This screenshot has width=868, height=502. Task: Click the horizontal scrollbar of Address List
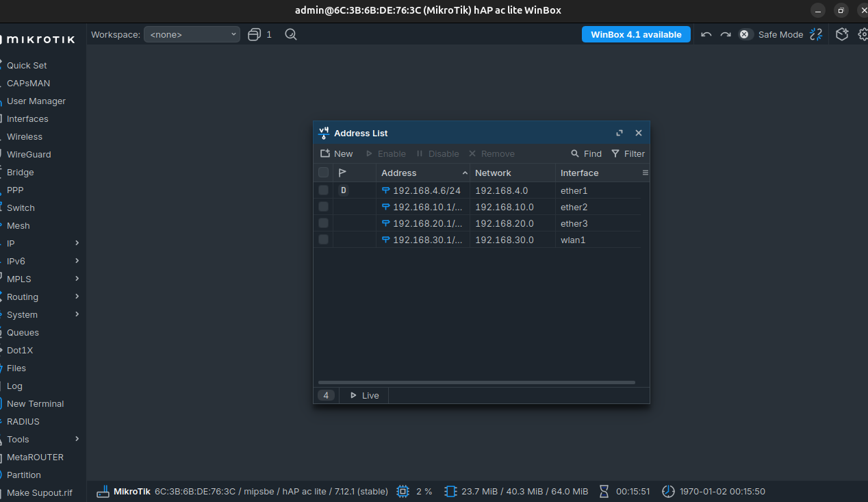pos(476,382)
